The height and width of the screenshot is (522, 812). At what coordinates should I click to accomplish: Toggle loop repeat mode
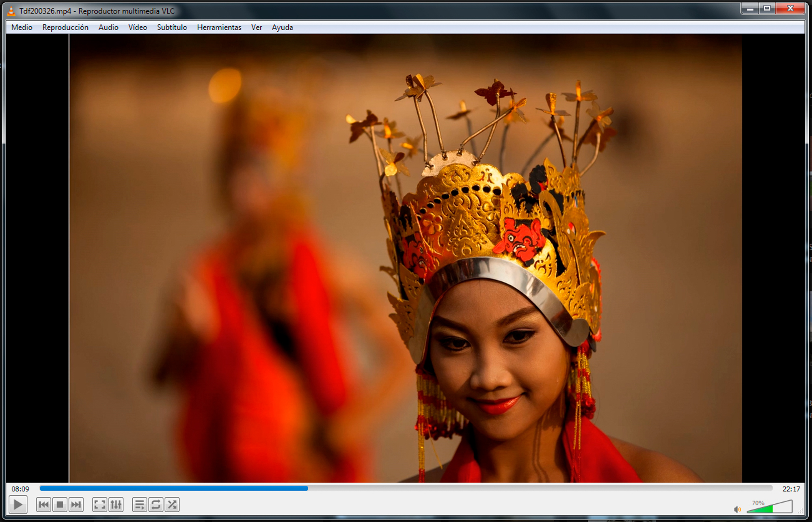click(x=156, y=505)
